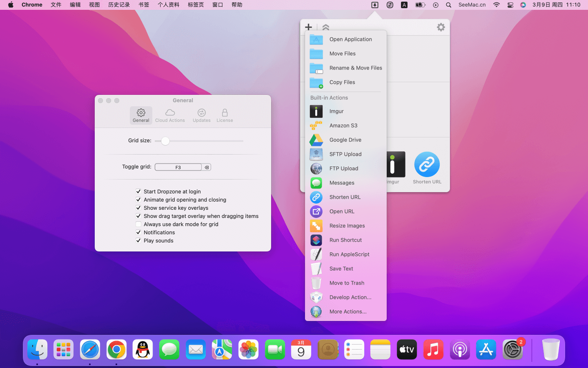Open the Chrome menu in the menu bar
The height and width of the screenshot is (368, 588).
pos(32,5)
